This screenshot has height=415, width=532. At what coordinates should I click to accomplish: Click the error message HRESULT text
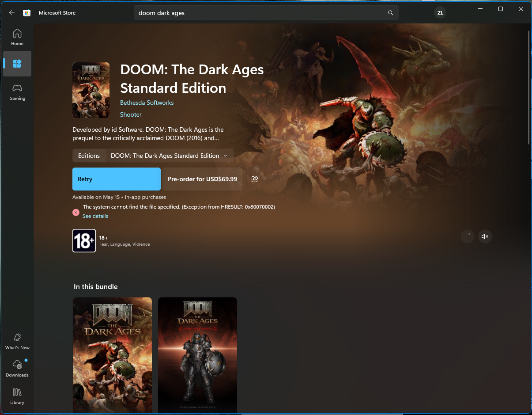tap(179, 207)
